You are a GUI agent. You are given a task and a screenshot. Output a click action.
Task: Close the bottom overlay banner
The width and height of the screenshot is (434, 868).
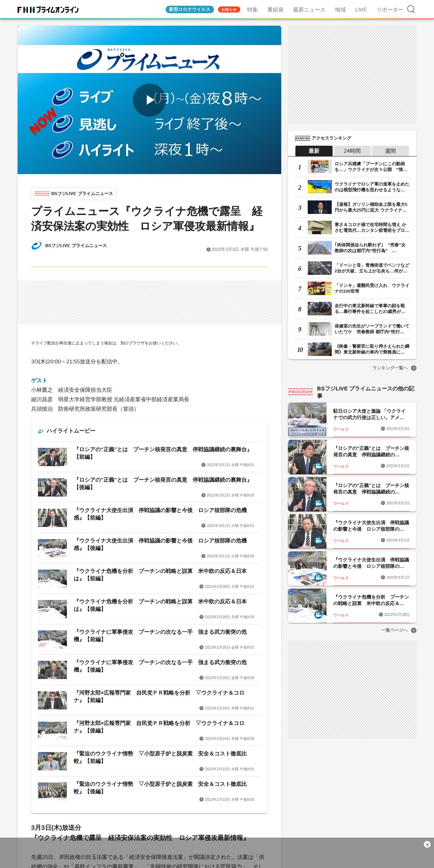(x=427, y=844)
